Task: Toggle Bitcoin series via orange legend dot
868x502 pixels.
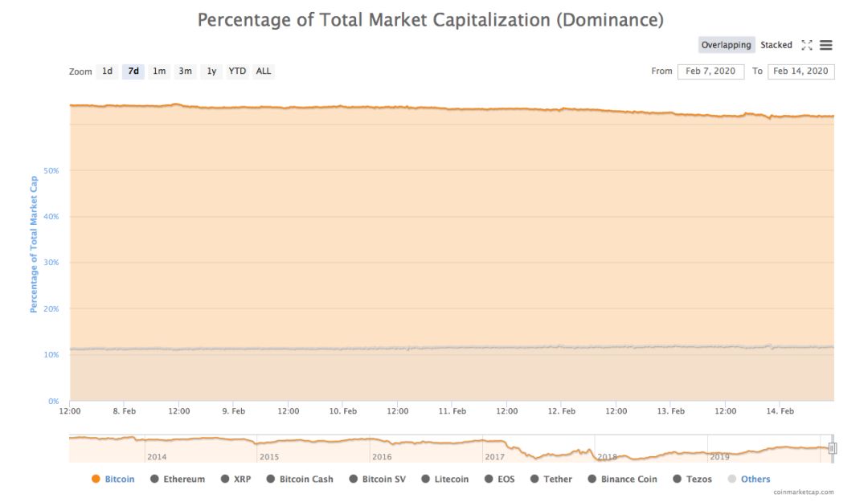Action: click(96, 479)
